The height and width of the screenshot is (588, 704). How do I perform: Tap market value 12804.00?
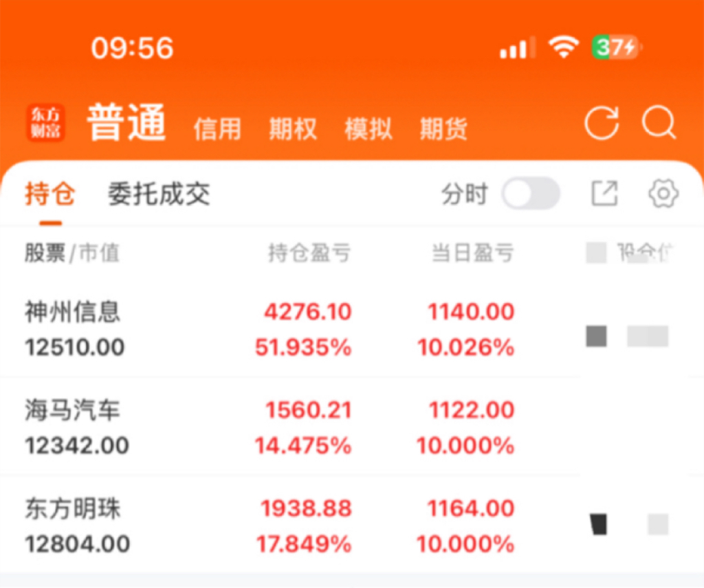tap(77, 543)
